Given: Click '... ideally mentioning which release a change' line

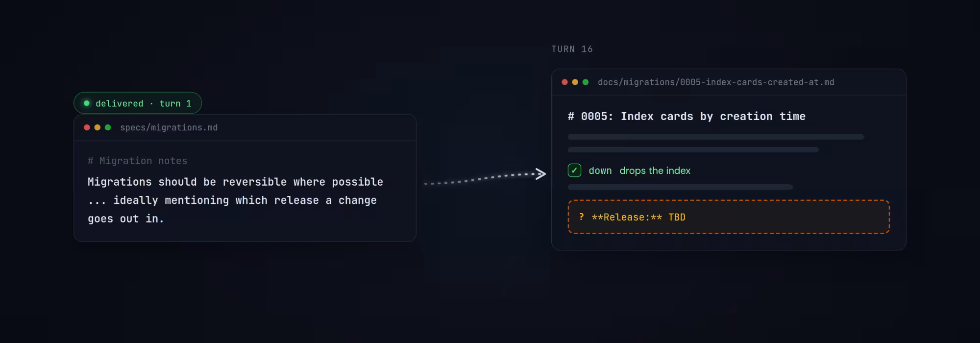Looking at the screenshot, I should pyautogui.click(x=232, y=200).
